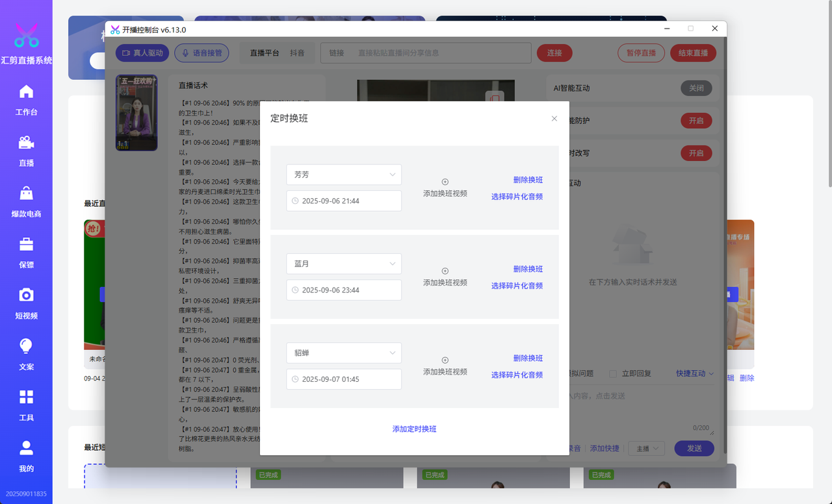Close the 定时换班 dialog

point(554,119)
